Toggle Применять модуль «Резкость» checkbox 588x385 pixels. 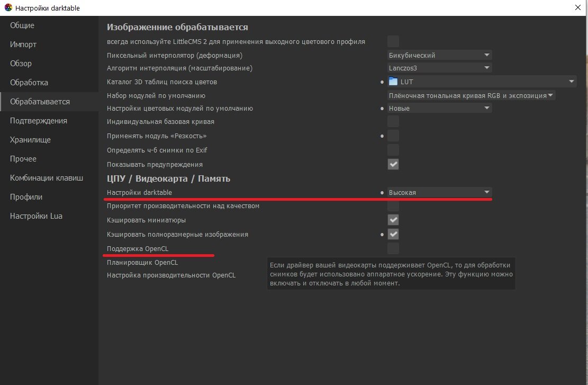point(393,136)
